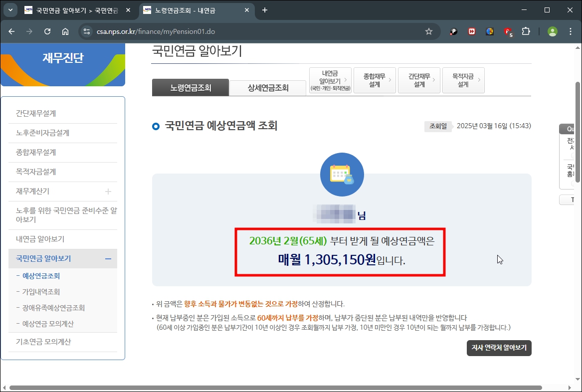Click the 지사 연락처 알아보기 button
Viewport: 582px width, 392px height.
click(499, 348)
